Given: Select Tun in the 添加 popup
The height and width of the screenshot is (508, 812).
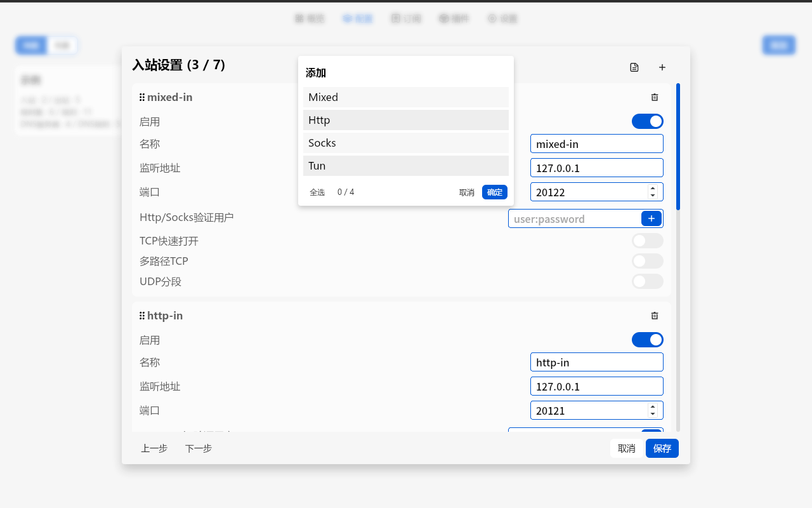Looking at the screenshot, I should tap(406, 166).
